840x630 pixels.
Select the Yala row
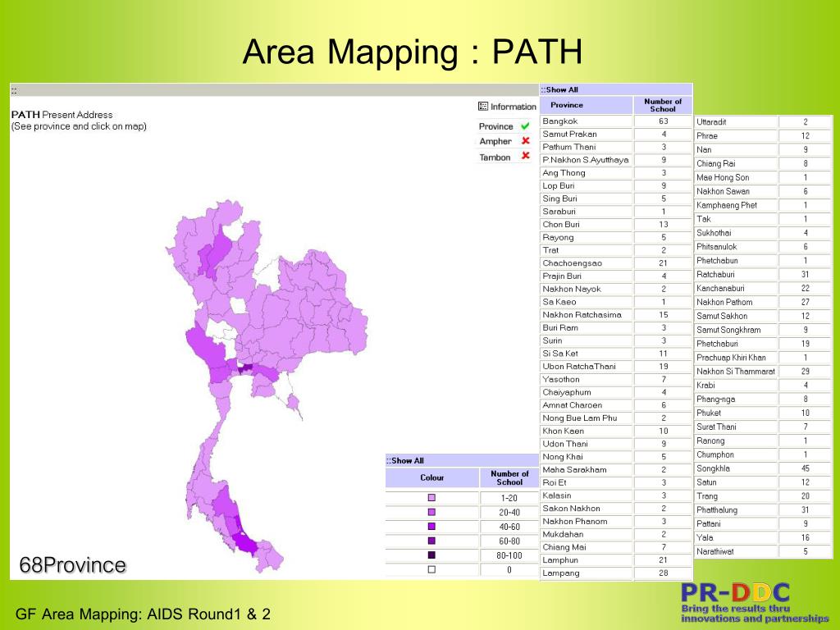tap(763, 537)
